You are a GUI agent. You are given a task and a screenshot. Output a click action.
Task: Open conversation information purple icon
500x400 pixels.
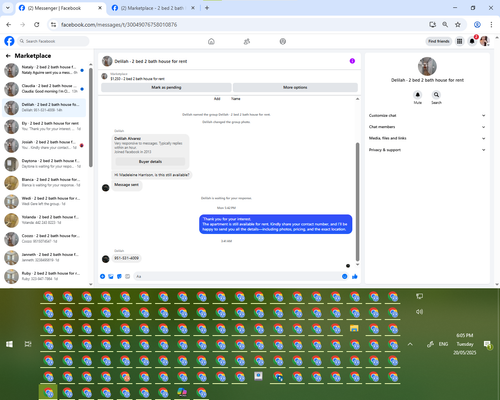[352, 61]
